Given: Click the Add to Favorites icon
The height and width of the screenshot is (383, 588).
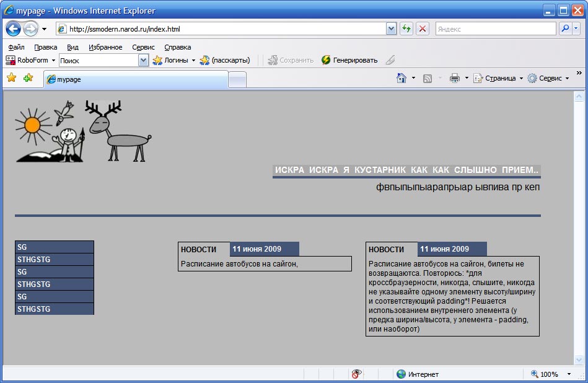Looking at the screenshot, I should click(x=28, y=77).
